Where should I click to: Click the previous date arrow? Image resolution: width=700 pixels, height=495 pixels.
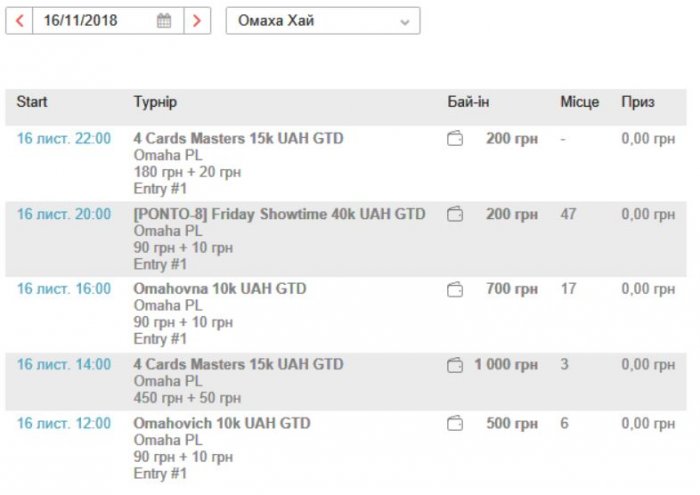pos(19,21)
